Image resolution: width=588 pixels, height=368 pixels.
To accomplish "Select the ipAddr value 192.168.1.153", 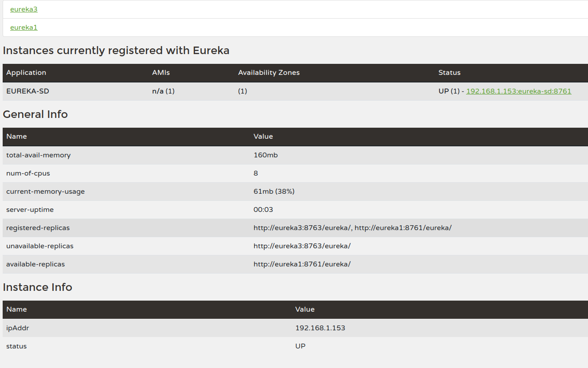I will [x=320, y=328].
